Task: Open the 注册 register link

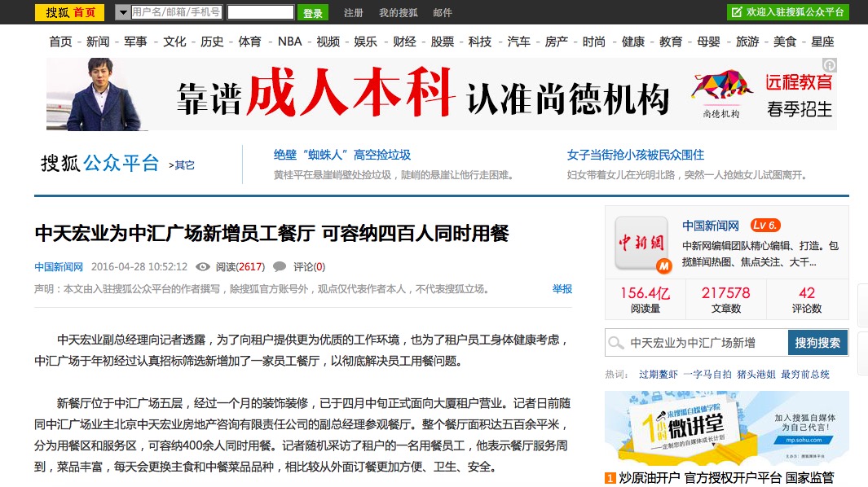Action: coord(354,13)
